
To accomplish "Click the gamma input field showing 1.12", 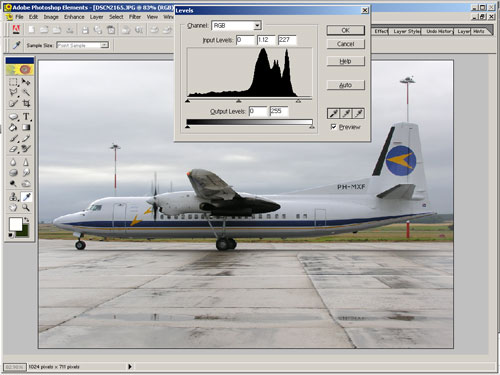I will click(x=266, y=40).
